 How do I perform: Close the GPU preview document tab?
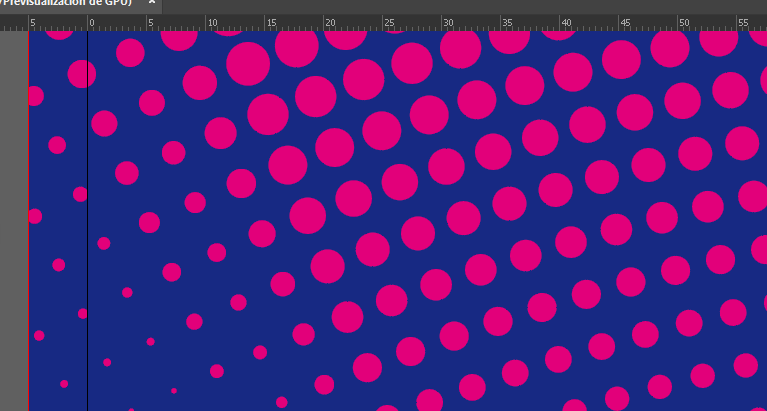click(x=152, y=3)
